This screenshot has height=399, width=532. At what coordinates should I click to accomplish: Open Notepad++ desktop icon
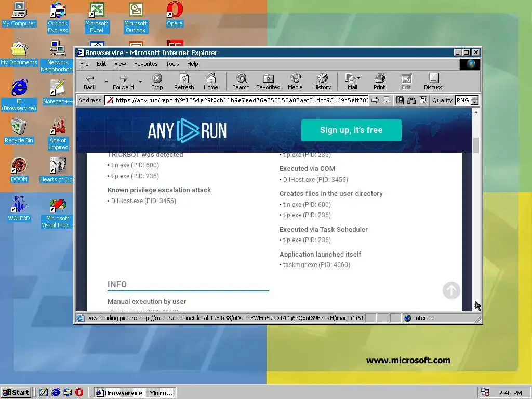pyautogui.click(x=58, y=92)
